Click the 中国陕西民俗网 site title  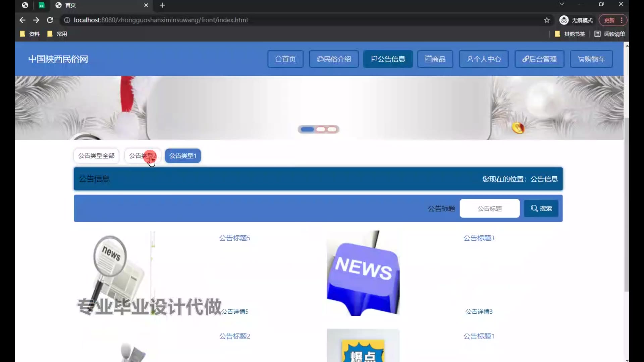(x=58, y=59)
